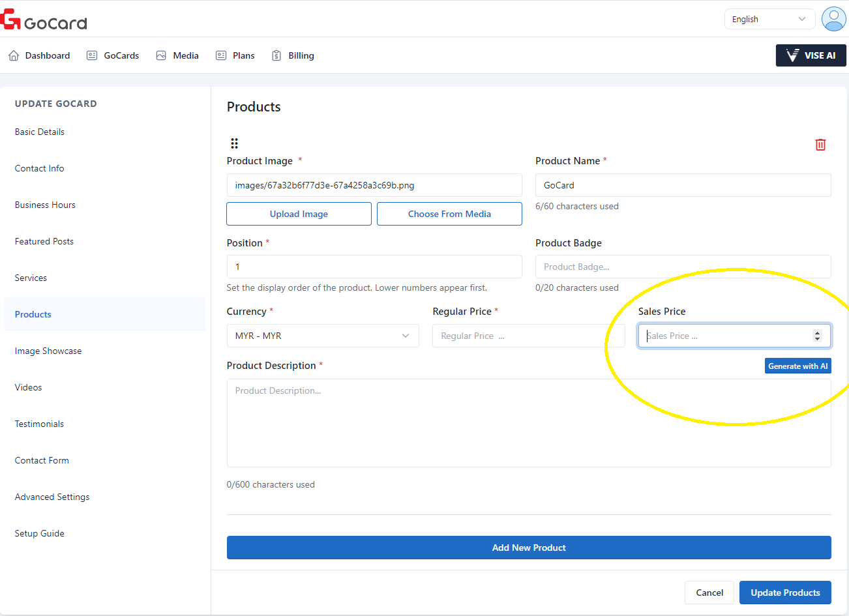The width and height of the screenshot is (849, 616).
Task: Click the Dashboard home icon
Action: pyautogui.click(x=14, y=56)
